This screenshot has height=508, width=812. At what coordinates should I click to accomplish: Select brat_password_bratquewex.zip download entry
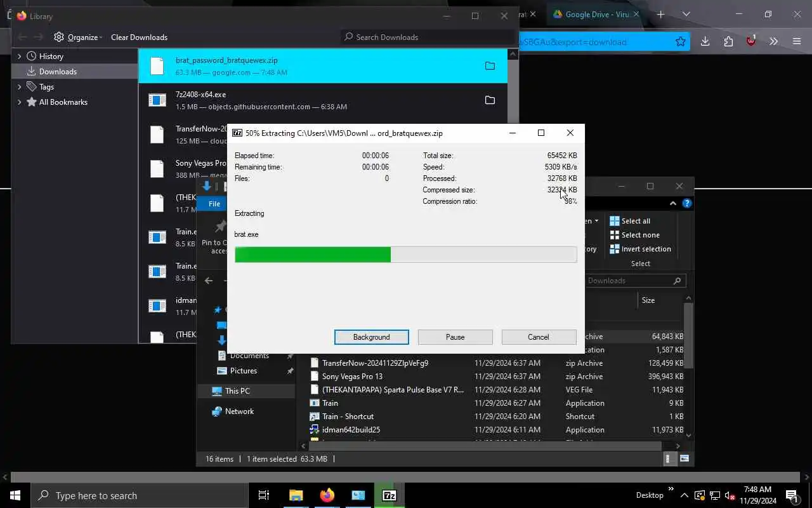pos(323,66)
